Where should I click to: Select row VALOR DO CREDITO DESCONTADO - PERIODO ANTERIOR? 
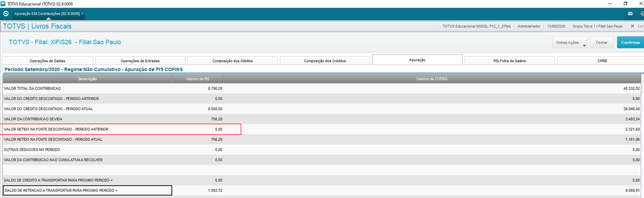[x=322, y=99]
